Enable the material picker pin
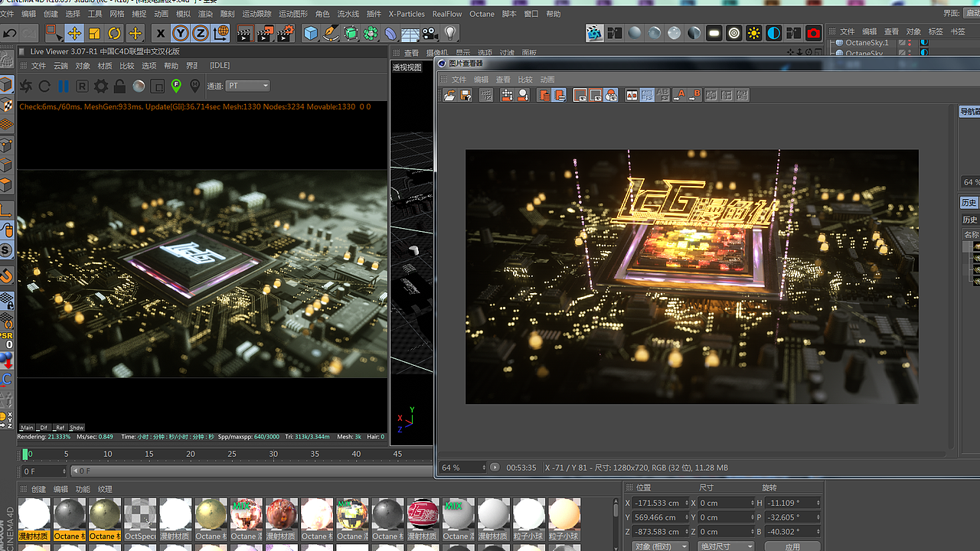 (x=194, y=86)
